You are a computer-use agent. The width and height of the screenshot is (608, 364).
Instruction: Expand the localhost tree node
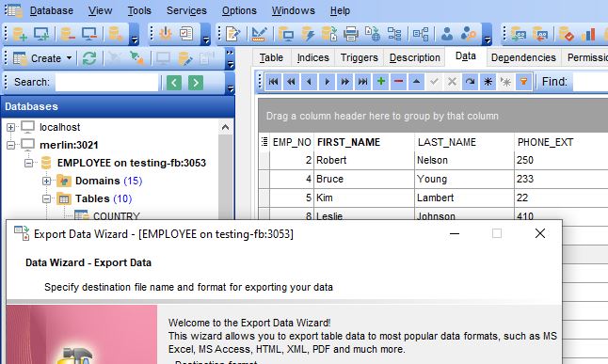pyautogui.click(x=11, y=127)
